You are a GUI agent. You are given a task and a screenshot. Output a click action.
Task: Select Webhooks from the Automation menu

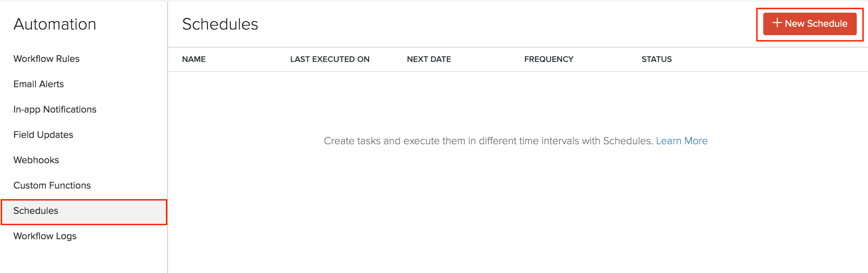click(36, 160)
